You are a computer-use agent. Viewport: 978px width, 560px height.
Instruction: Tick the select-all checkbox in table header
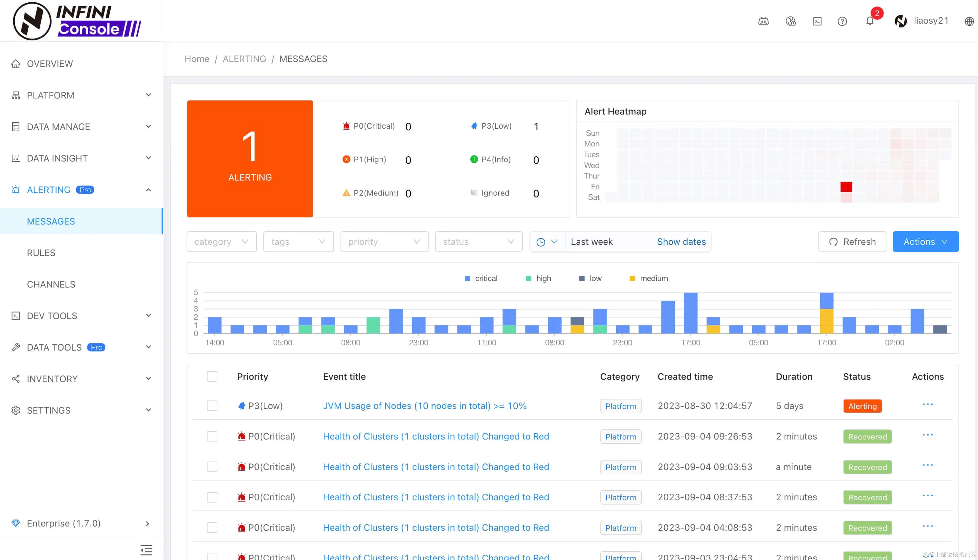click(x=212, y=376)
